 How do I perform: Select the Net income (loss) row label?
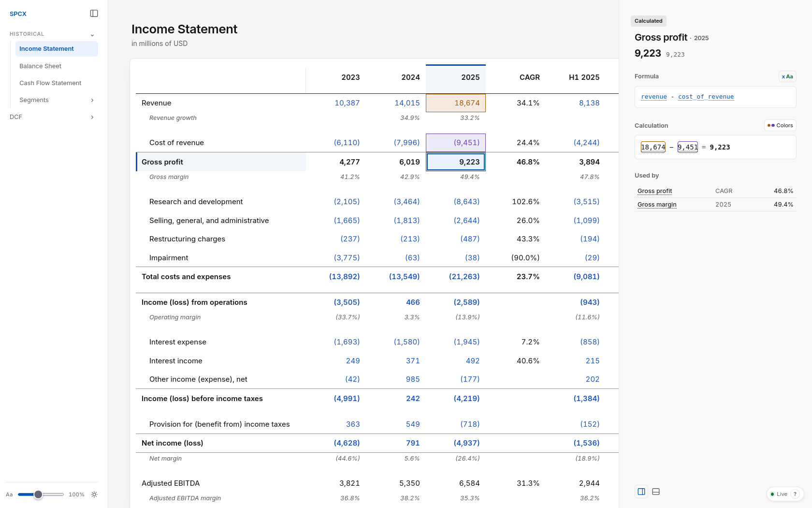coord(172,443)
